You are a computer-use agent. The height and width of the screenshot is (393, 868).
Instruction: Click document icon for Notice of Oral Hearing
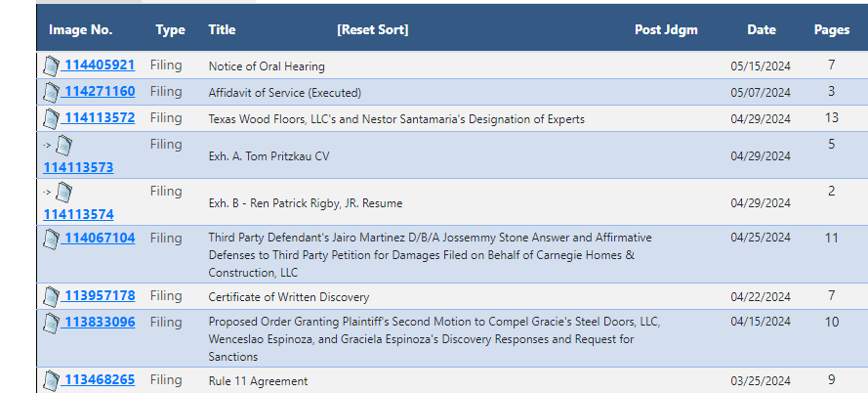(x=51, y=65)
